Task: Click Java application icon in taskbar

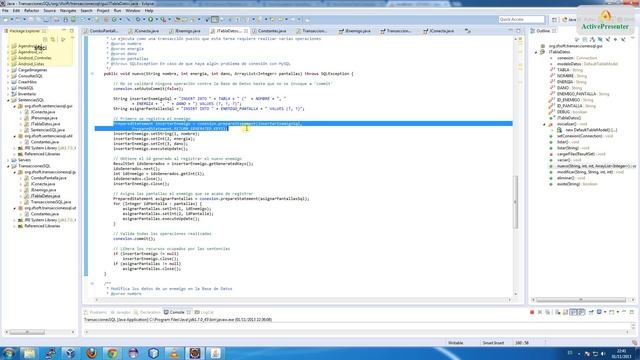Action: (216, 353)
